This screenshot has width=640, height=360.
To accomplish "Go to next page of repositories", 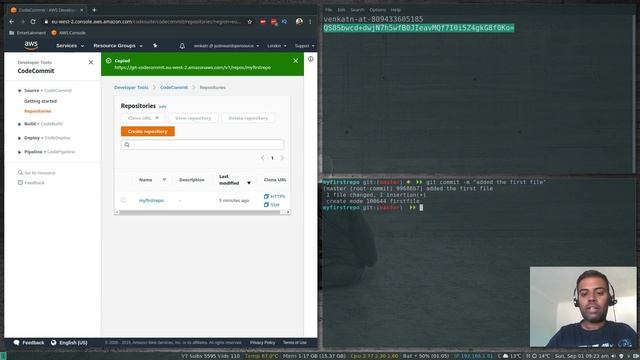I will click(282, 158).
